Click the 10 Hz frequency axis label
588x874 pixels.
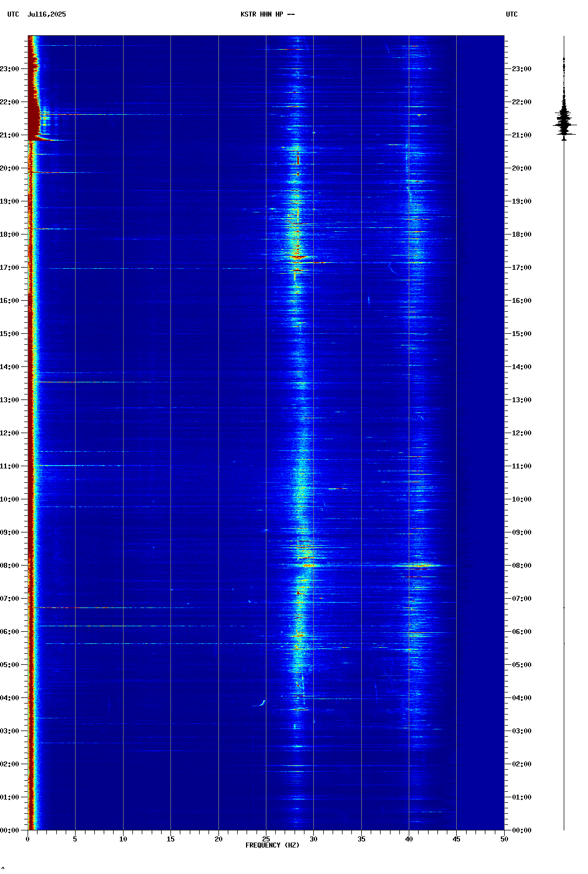[x=123, y=839]
